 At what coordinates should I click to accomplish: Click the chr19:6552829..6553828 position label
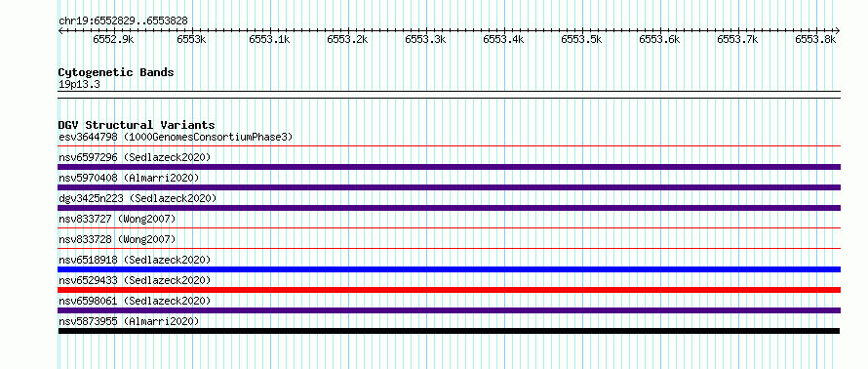[x=123, y=21]
